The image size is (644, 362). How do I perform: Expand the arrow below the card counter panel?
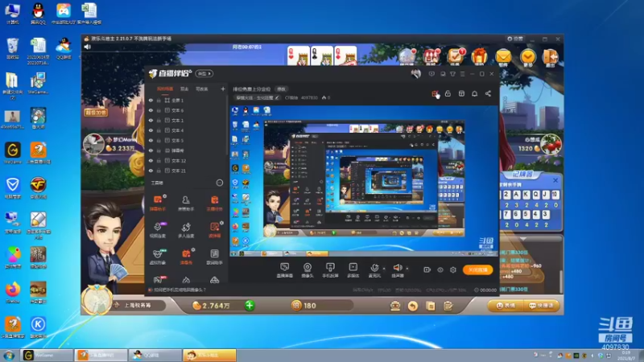[x=523, y=238]
